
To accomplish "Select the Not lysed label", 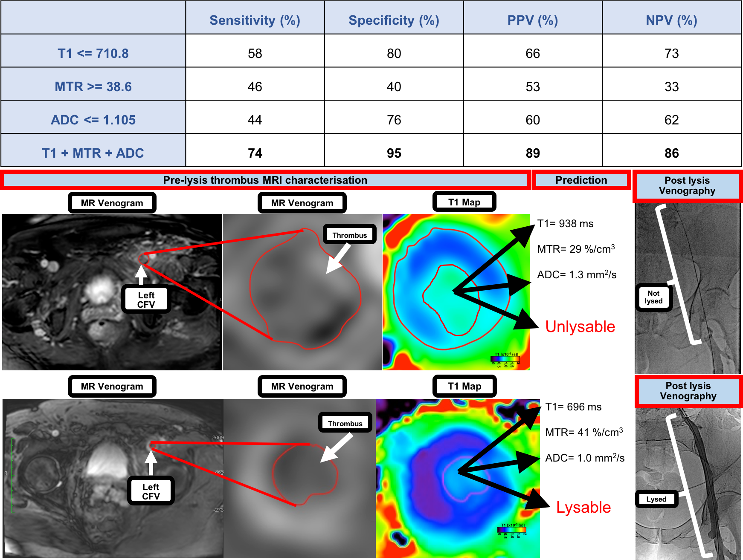I will click(x=653, y=297).
